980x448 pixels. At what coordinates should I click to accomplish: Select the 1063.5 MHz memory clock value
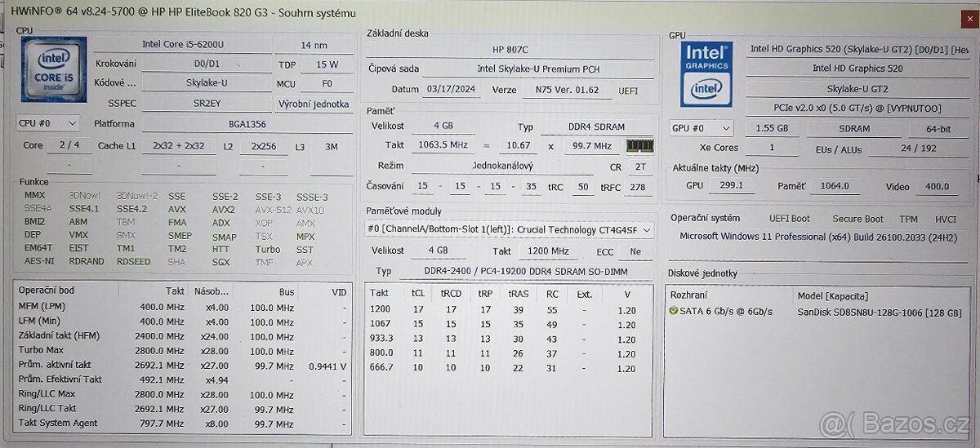(442, 145)
